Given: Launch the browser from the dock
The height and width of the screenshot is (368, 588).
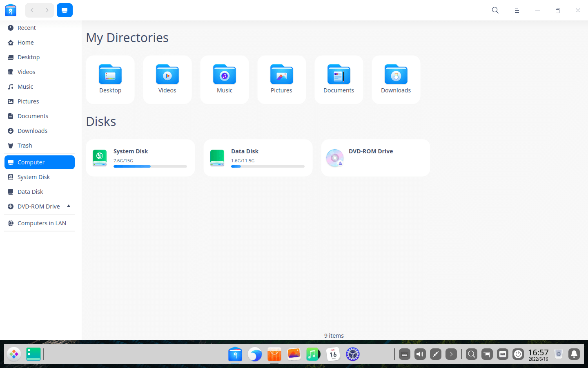Looking at the screenshot, I should click(x=255, y=354).
